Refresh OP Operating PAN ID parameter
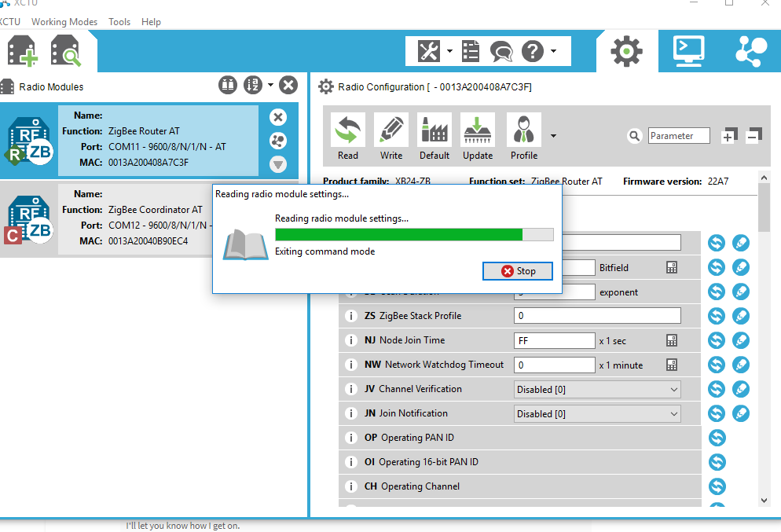This screenshot has width=781, height=532. coord(717,438)
